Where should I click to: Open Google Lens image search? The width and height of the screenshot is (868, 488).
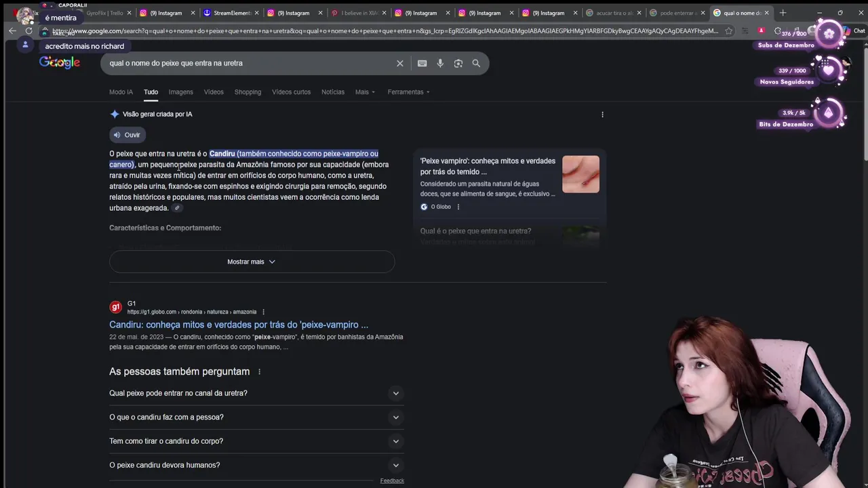click(x=458, y=63)
